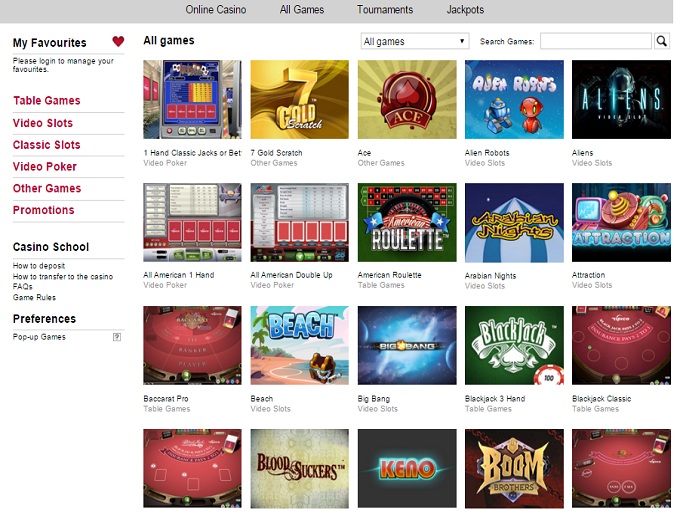680x511 pixels.
Task: Go to the Online Casino menu item
Action: pyautogui.click(x=217, y=10)
